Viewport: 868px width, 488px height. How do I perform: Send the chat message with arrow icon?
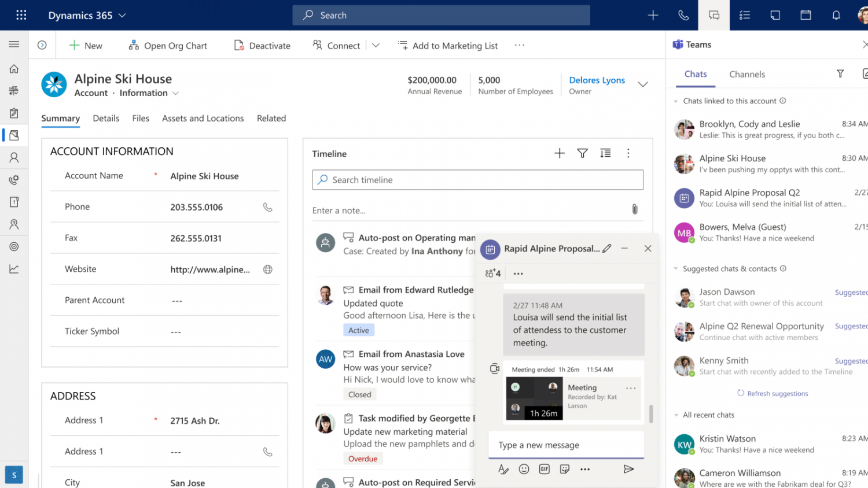pos(628,469)
